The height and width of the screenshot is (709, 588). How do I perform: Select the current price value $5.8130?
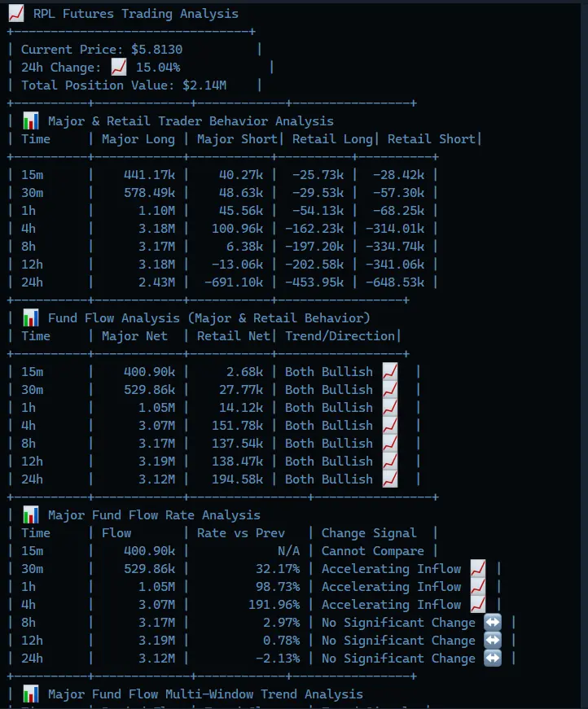click(x=157, y=50)
